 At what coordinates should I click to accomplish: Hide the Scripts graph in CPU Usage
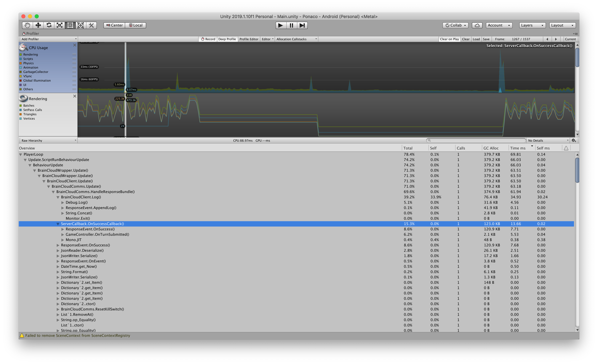pyautogui.click(x=20, y=59)
